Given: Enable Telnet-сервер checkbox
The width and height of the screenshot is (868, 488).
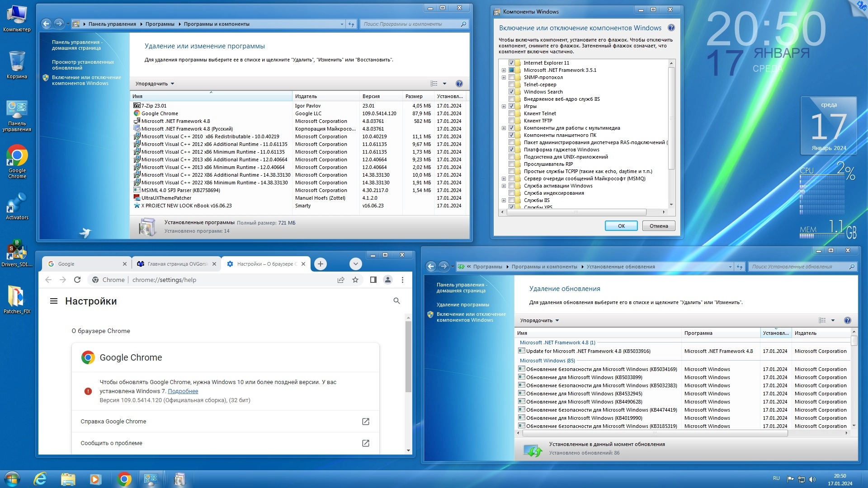Looking at the screenshot, I should [x=512, y=84].
